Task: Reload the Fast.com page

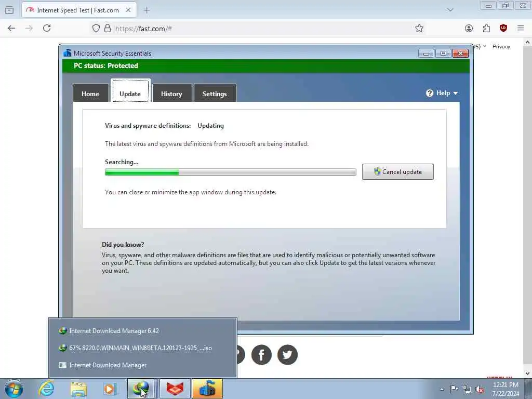Action: click(47, 28)
